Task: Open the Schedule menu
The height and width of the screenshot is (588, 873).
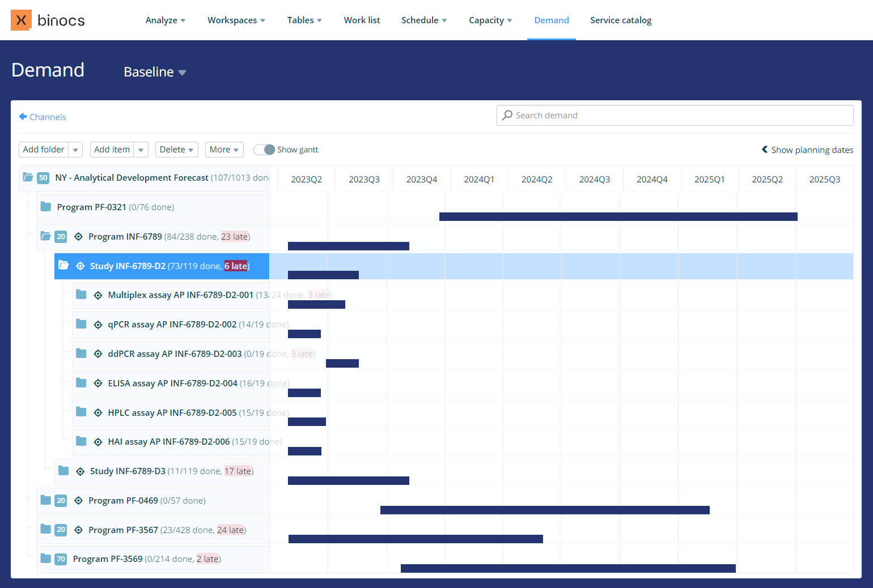Action: click(424, 20)
